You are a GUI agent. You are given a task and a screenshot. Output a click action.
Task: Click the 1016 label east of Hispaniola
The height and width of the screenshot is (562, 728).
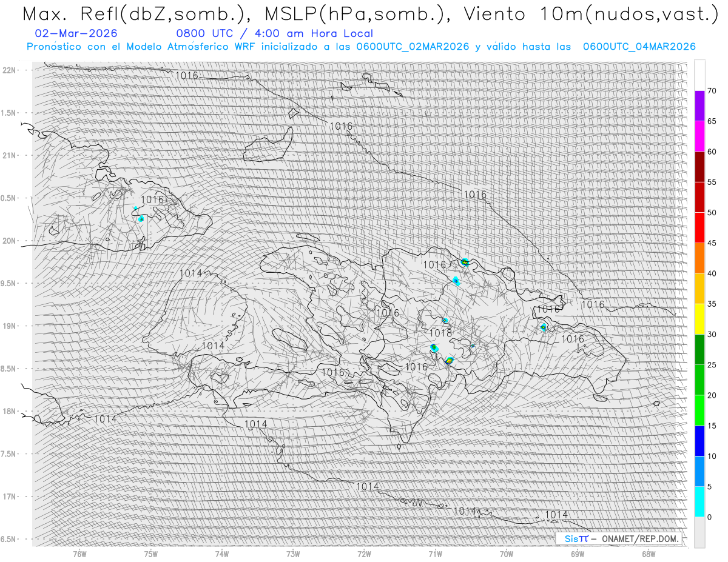pyautogui.click(x=593, y=304)
